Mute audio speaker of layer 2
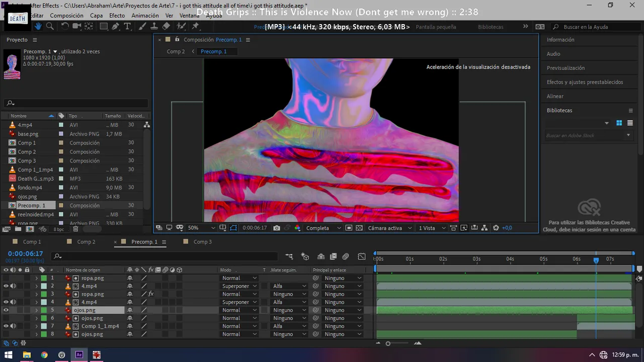This screenshot has width=644, height=362. pos(13,286)
